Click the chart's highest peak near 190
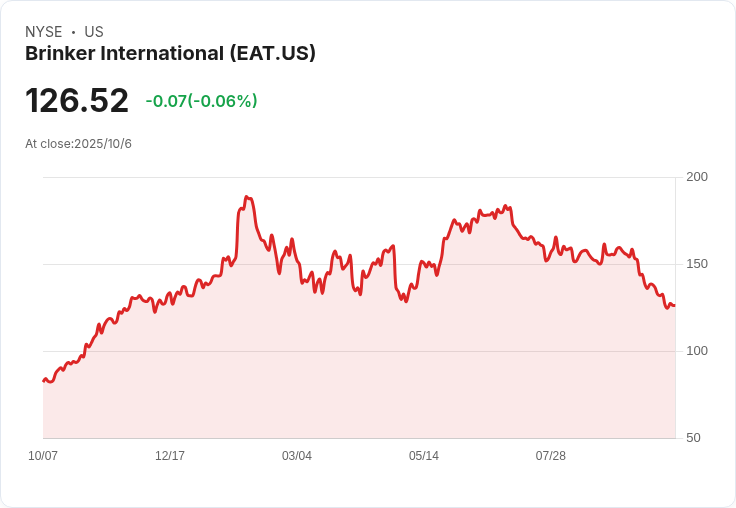Image resolution: width=736 pixels, height=508 pixels. [x=247, y=197]
